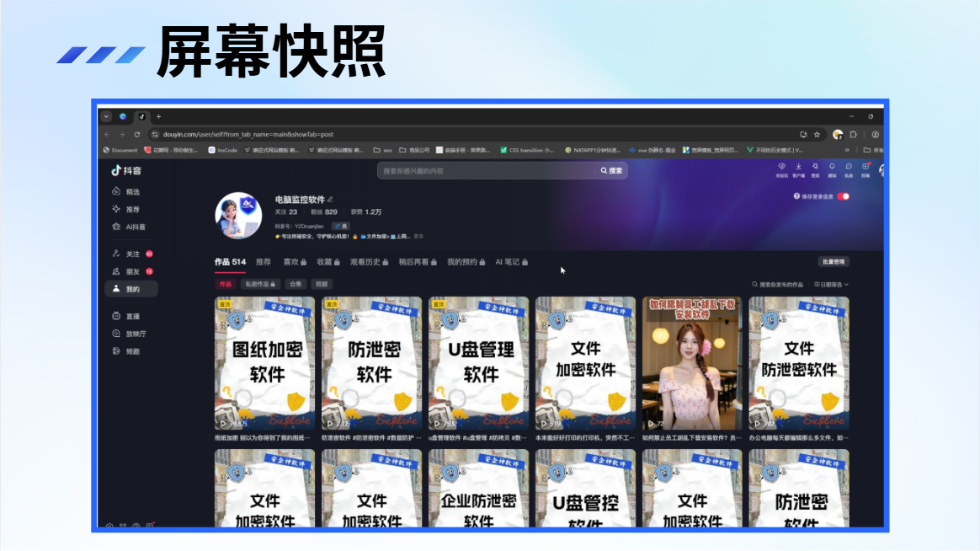Open the seo bookmark folder
The width and height of the screenshot is (980, 551).
coord(382,150)
